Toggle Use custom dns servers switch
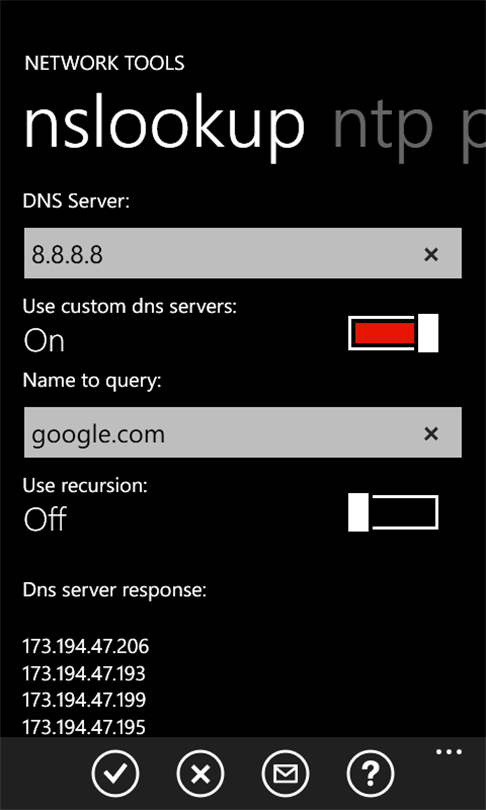The image size is (486, 810). click(x=393, y=333)
